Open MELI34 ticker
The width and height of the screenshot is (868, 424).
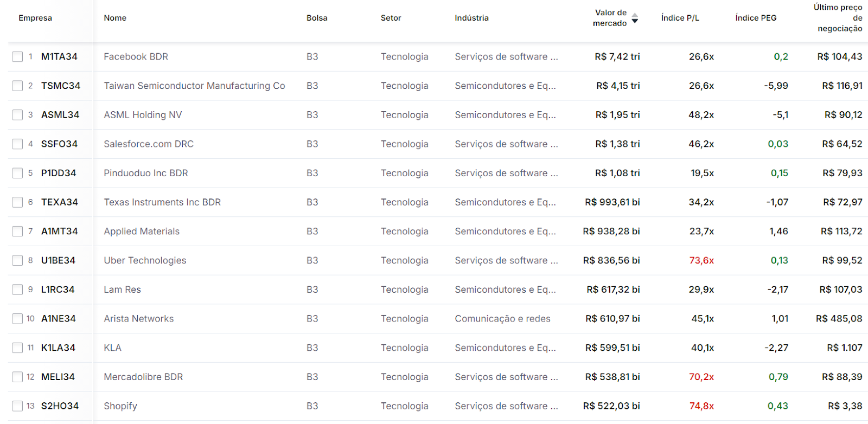(x=58, y=377)
